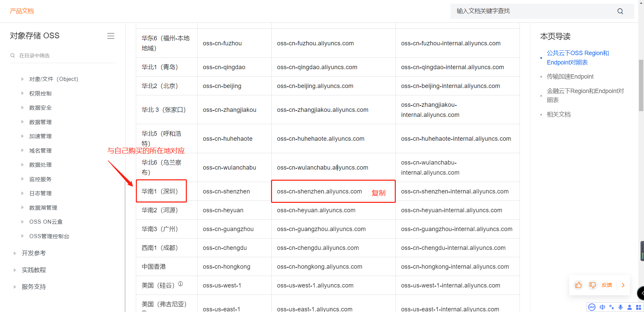This screenshot has width=644, height=312.
Task: Expand the 对象/文件（Object） tree arrow
Action: pyautogui.click(x=22, y=79)
